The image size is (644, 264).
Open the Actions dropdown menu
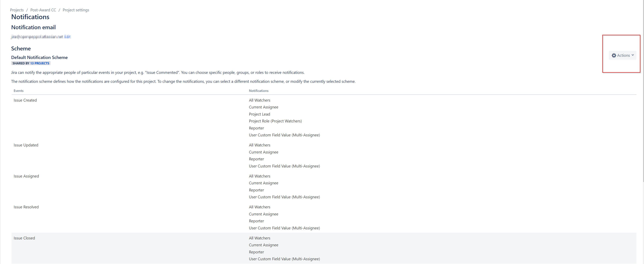(622, 55)
